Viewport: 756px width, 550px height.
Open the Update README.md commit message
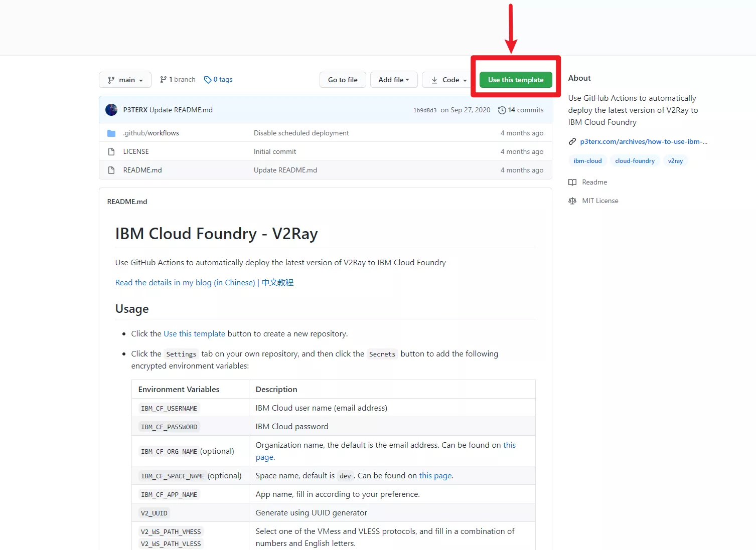(x=181, y=110)
